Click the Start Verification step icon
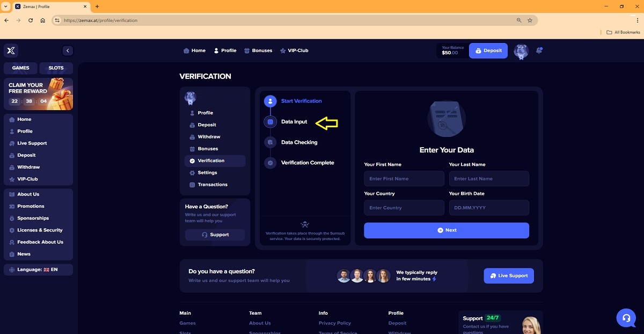Image resolution: width=644 pixels, height=334 pixels. (270, 101)
